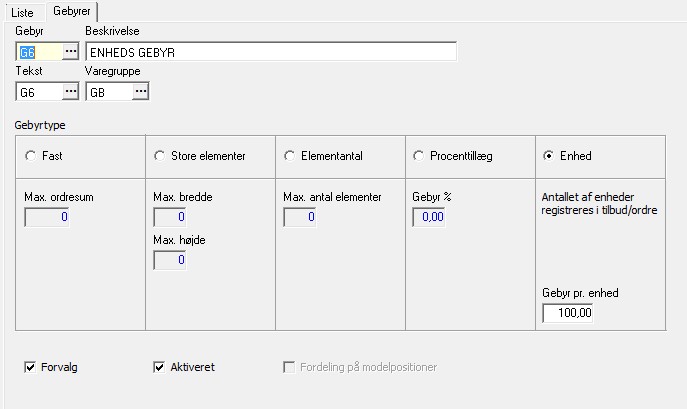Choose Elementantal as fee type
This screenshot has width=687, height=409.
[290, 156]
